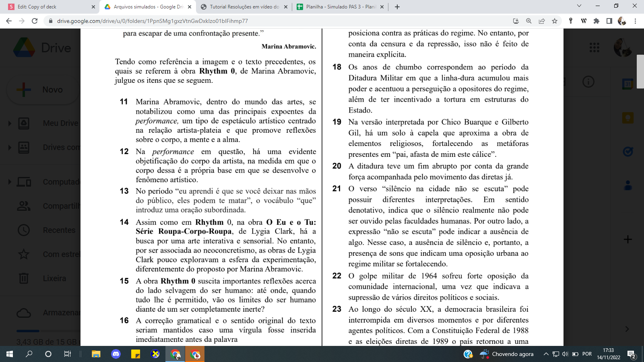
Task: Toggle the browser side panel
Action: [x=609, y=21]
